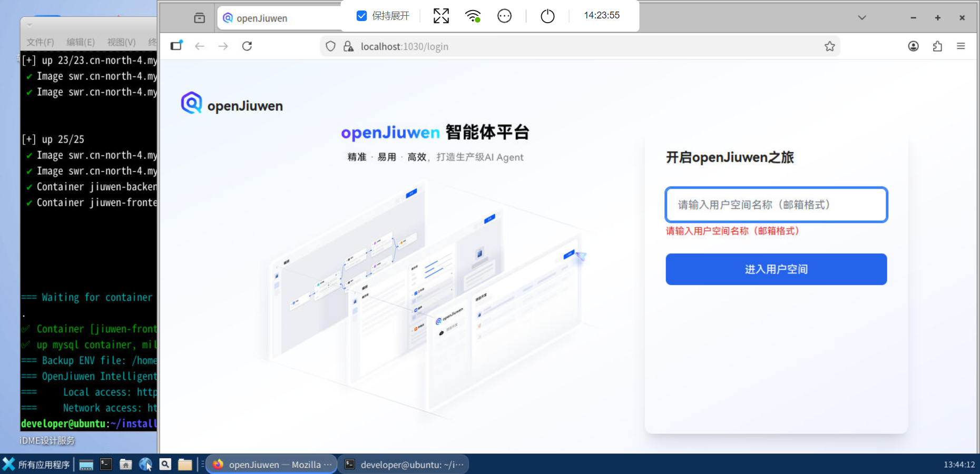The height and width of the screenshot is (474, 980).
Task: Open the application finder magnifier icon
Action: 165,465
